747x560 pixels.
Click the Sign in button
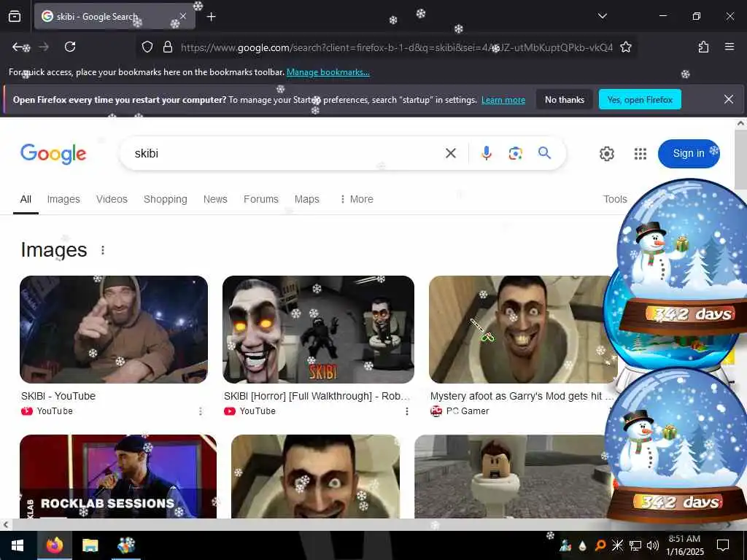(689, 153)
